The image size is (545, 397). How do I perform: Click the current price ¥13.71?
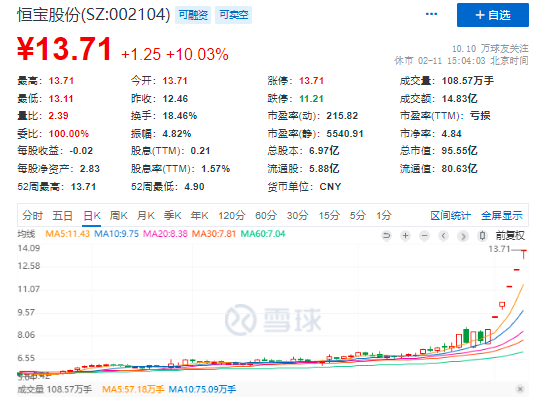[x=64, y=49]
